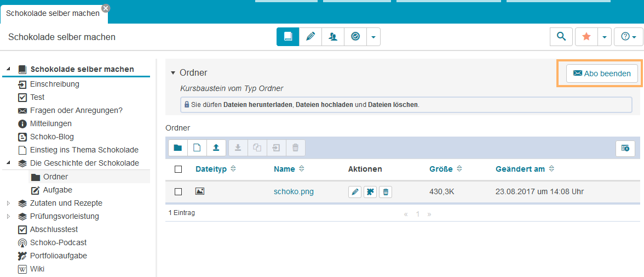Image resolution: width=644 pixels, height=277 pixels.
Task: Open Einstieg ins Thema Schokolade
Action: (x=84, y=150)
